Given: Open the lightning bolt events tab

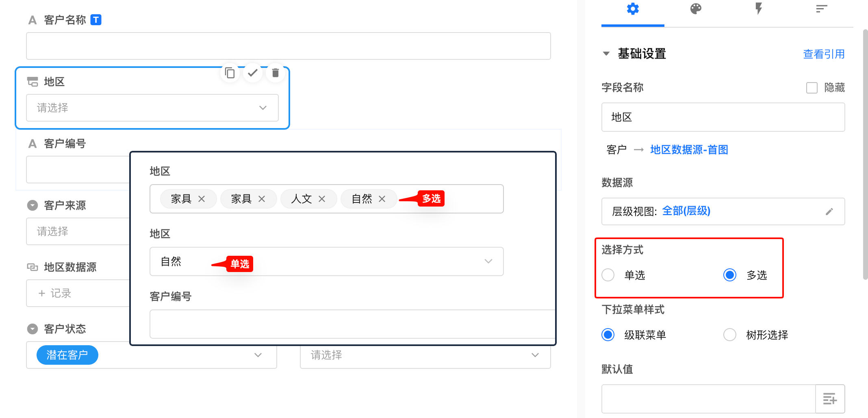Looking at the screenshot, I should pos(758,9).
